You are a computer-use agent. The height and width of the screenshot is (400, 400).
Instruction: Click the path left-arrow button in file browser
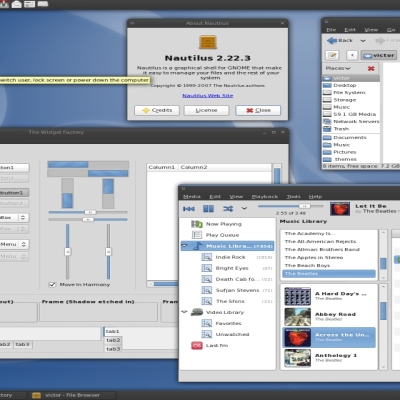(352, 55)
